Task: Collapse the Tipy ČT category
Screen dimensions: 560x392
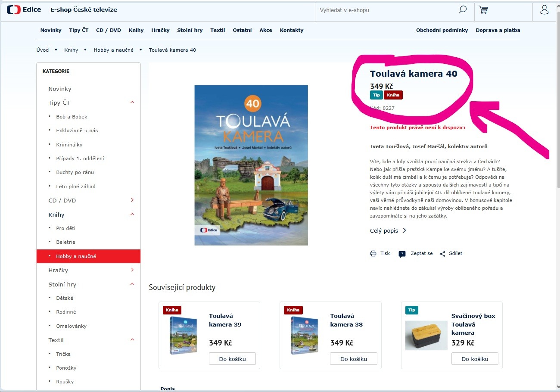Action: [x=132, y=103]
